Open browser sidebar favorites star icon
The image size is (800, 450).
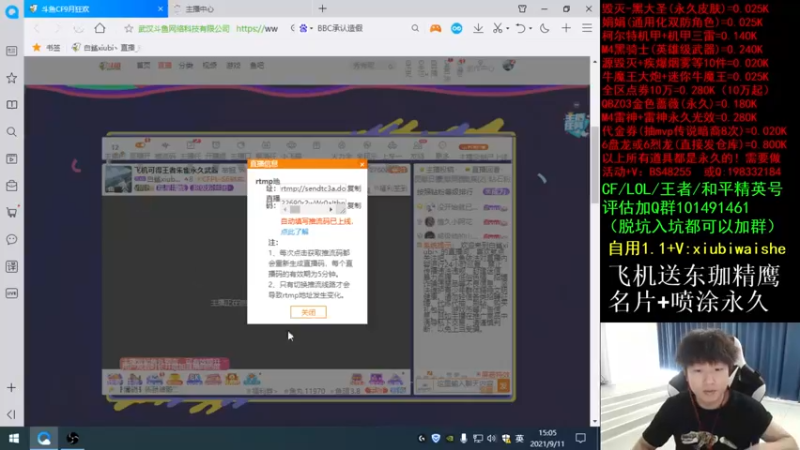tap(11, 78)
